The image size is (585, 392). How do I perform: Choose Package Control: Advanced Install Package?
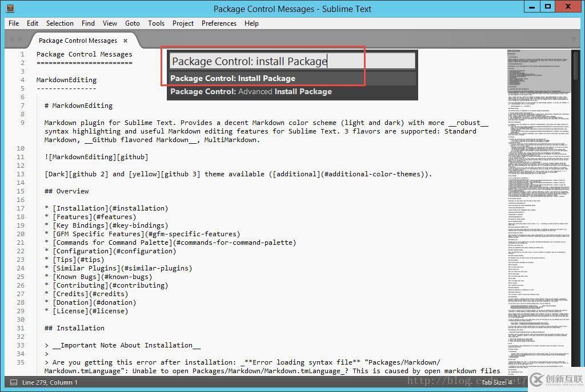click(x=292, y=91)
